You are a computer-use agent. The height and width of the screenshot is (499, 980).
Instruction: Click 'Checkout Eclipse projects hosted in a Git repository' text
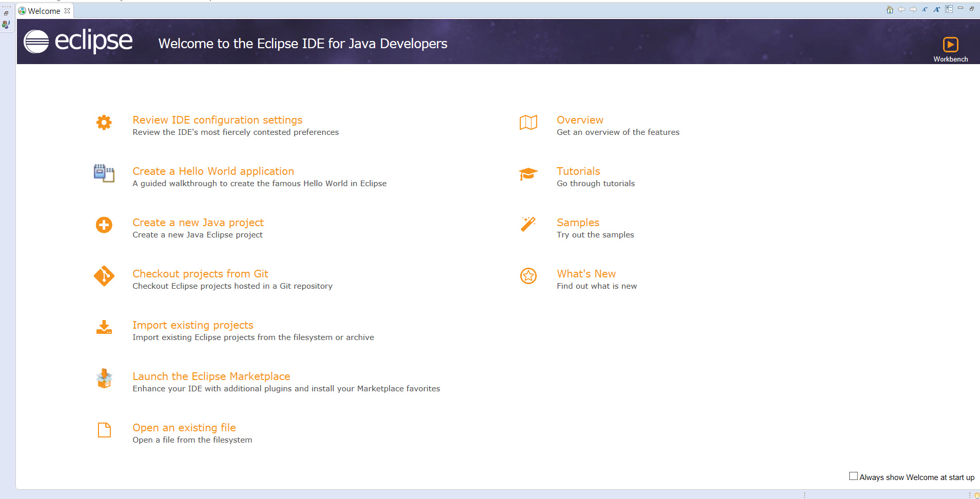click(x=232, y=286)
